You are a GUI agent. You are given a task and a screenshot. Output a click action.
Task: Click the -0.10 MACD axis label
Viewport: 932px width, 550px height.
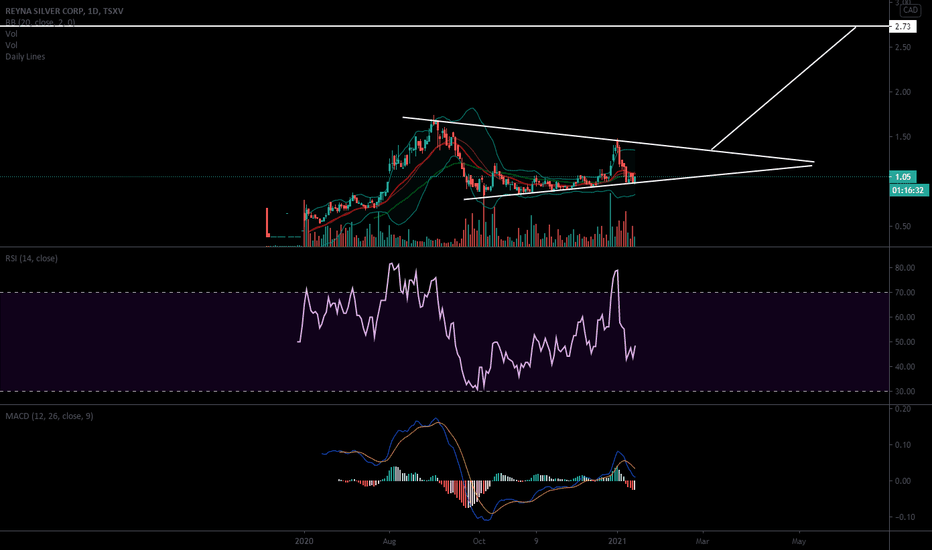click(x=903, y=517)
